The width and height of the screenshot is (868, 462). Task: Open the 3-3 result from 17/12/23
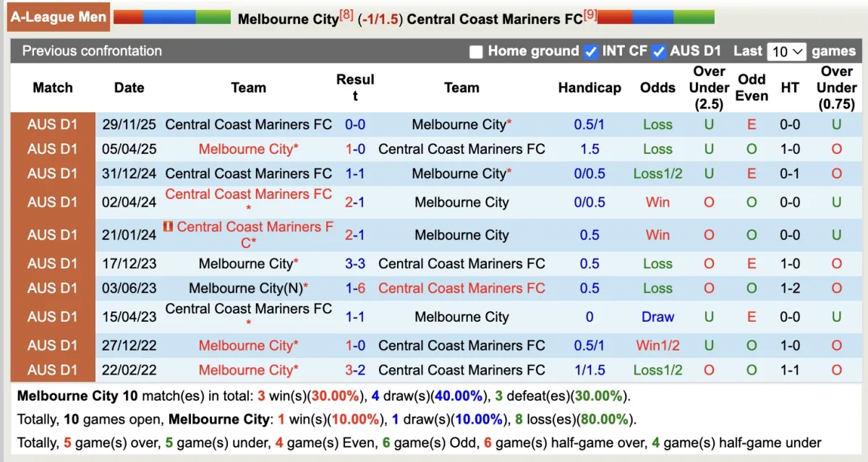355,263
